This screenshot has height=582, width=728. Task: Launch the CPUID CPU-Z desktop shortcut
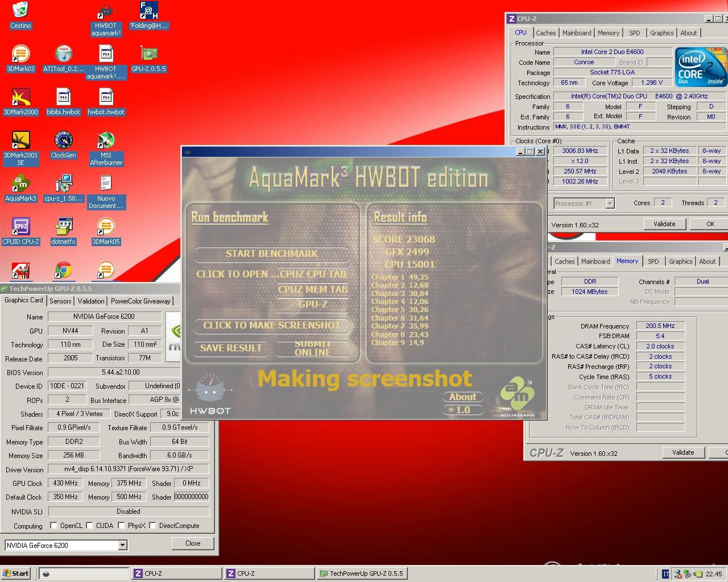tap(20, 231)
